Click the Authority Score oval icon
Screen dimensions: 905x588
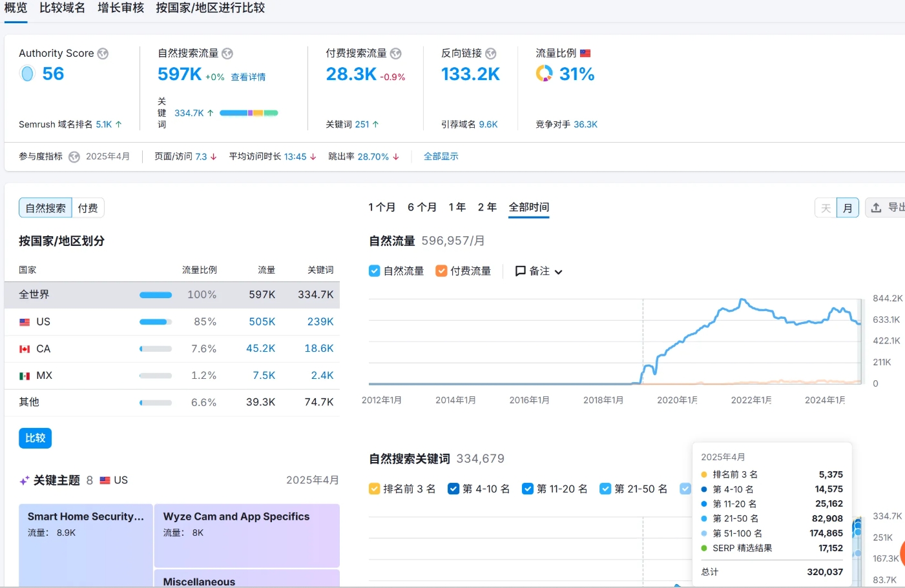(x=27, y=74)
